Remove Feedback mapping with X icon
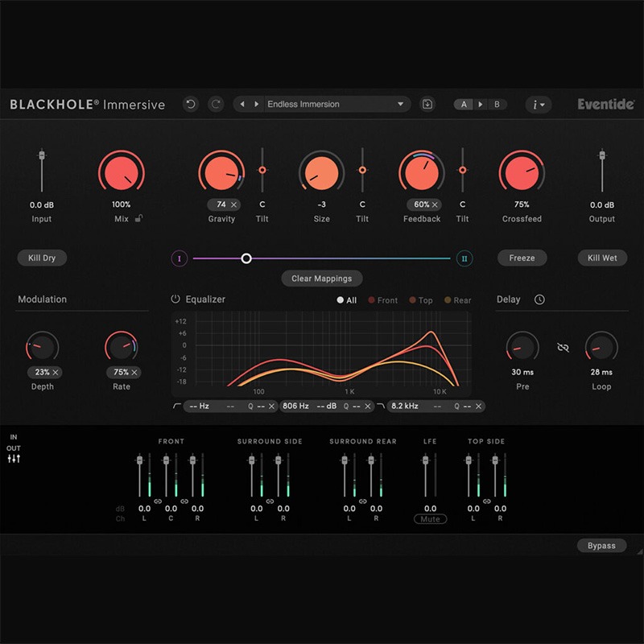644x644 pixels. (435, 204)
